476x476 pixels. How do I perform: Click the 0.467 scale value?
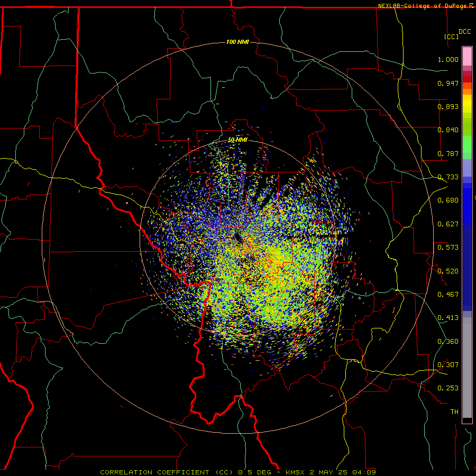coord(448,295)
